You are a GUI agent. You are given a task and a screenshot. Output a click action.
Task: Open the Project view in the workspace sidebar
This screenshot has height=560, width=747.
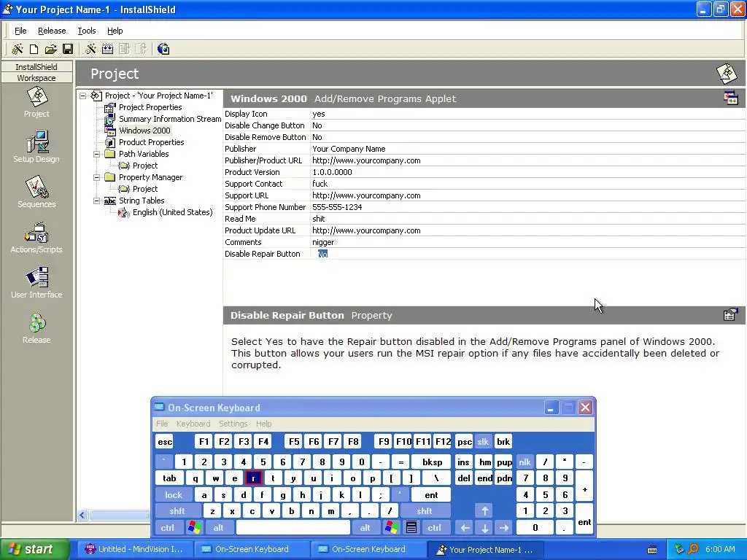click(36, 102)
